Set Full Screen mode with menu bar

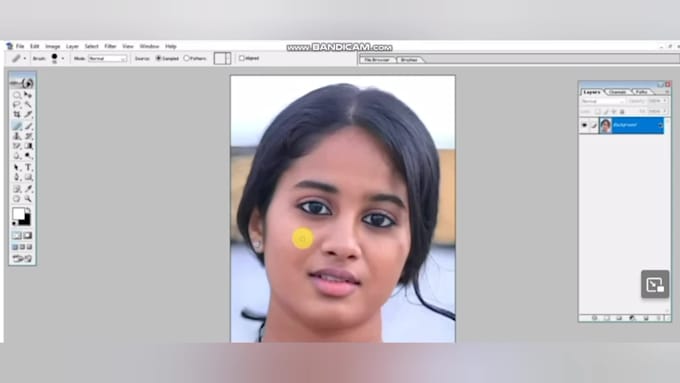(22, 246)
